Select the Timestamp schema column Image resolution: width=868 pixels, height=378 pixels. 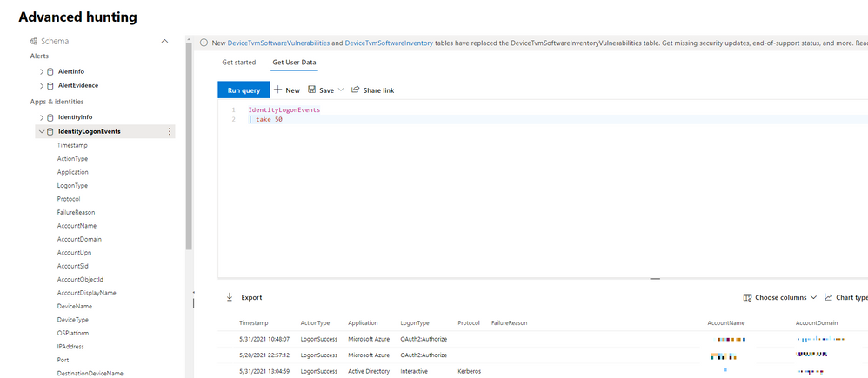coord(72,146)
